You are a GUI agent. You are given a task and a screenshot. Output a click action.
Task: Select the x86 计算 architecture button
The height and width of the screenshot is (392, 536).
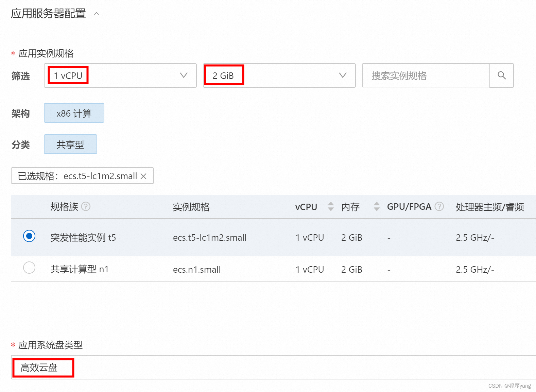[74, 113]
